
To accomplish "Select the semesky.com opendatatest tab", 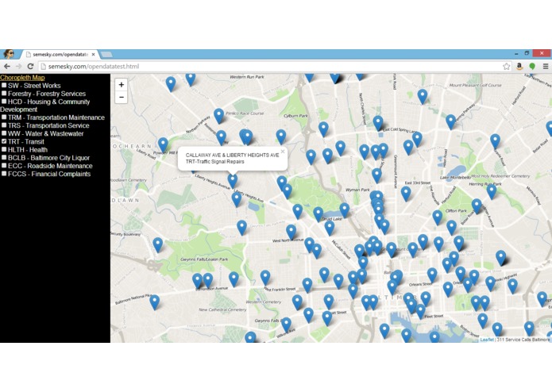I will [x=58, y=55].
